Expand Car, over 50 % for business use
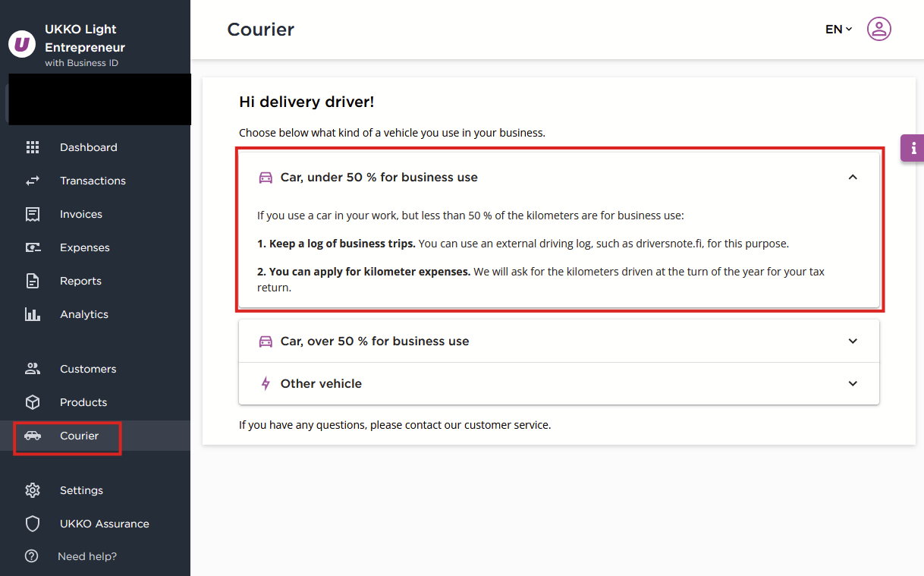 pos(559,341)
